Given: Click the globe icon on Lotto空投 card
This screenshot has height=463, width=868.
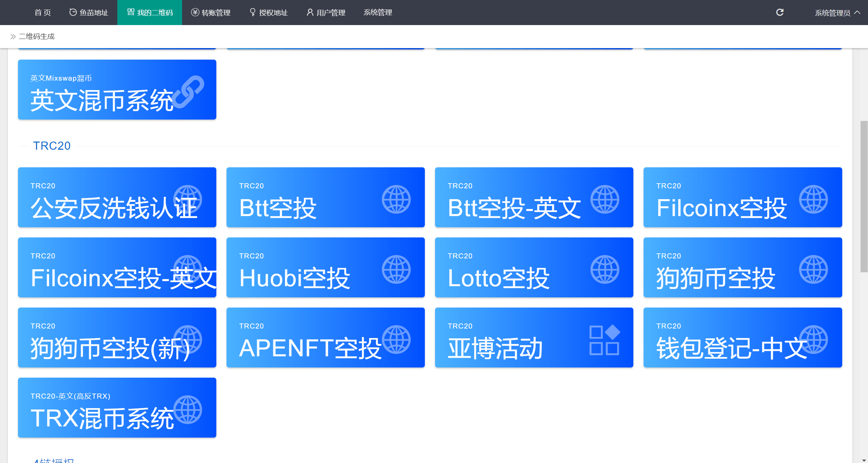Looking at the screenshot, I should 605,269.
